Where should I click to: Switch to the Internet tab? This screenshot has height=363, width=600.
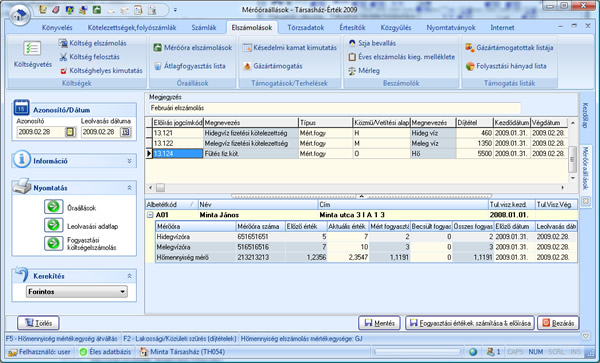502,28
